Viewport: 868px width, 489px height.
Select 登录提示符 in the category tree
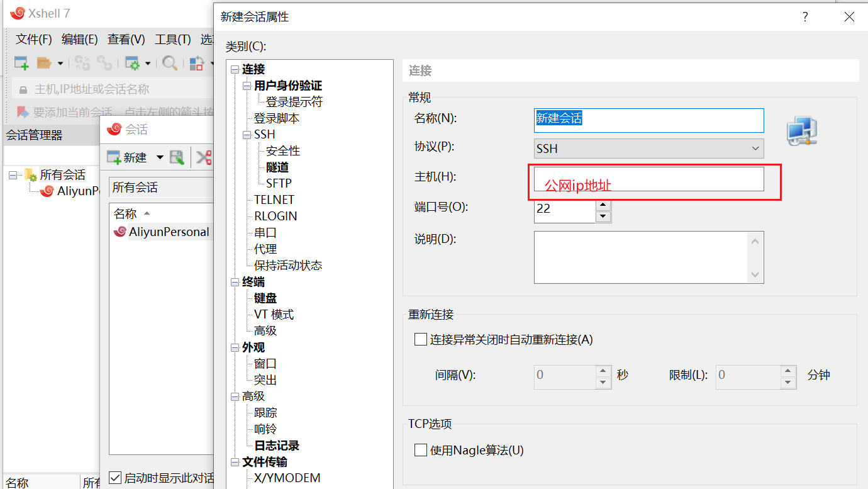[x=294, y=102]
